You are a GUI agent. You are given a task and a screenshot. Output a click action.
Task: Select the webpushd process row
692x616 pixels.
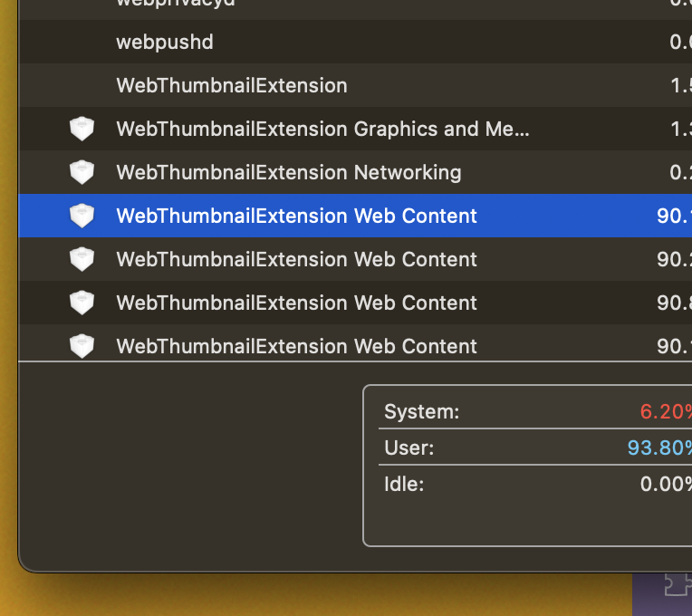(165, 43)
